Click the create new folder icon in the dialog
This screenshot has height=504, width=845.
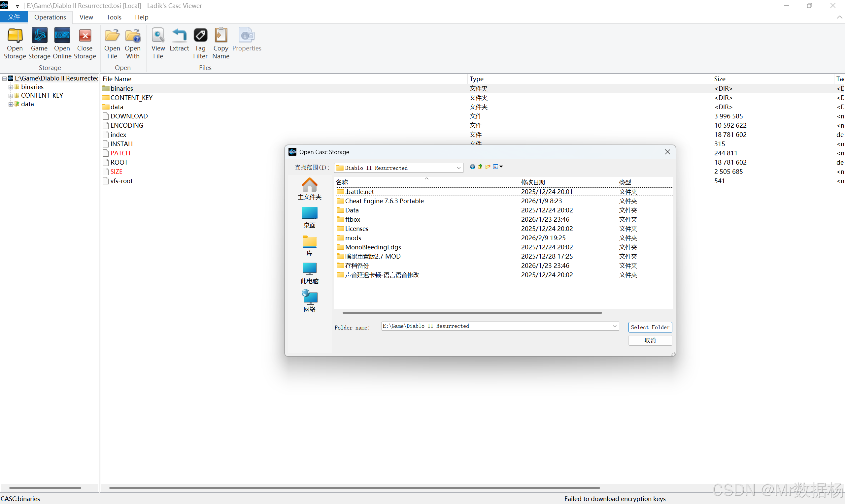pos(488,167)
